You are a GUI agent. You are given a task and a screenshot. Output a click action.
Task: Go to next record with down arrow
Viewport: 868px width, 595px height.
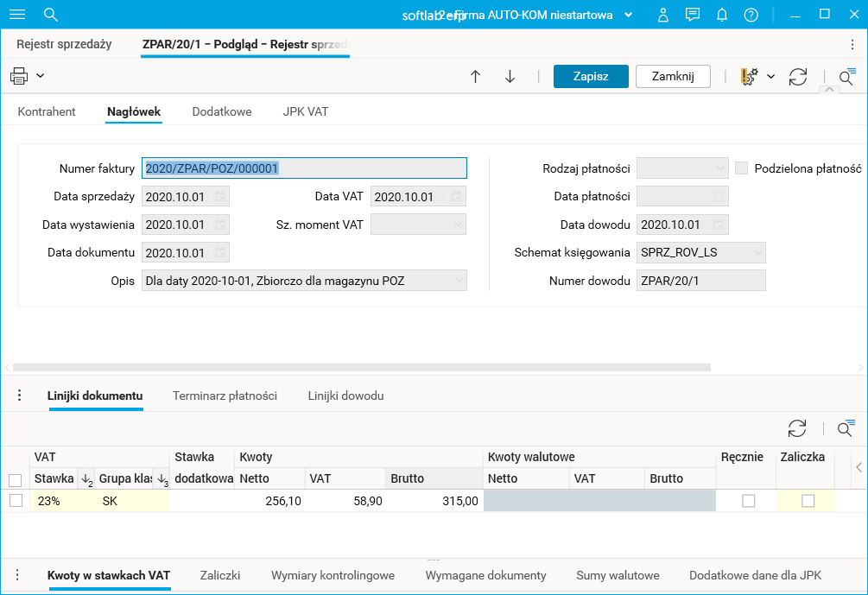[510, 76]
